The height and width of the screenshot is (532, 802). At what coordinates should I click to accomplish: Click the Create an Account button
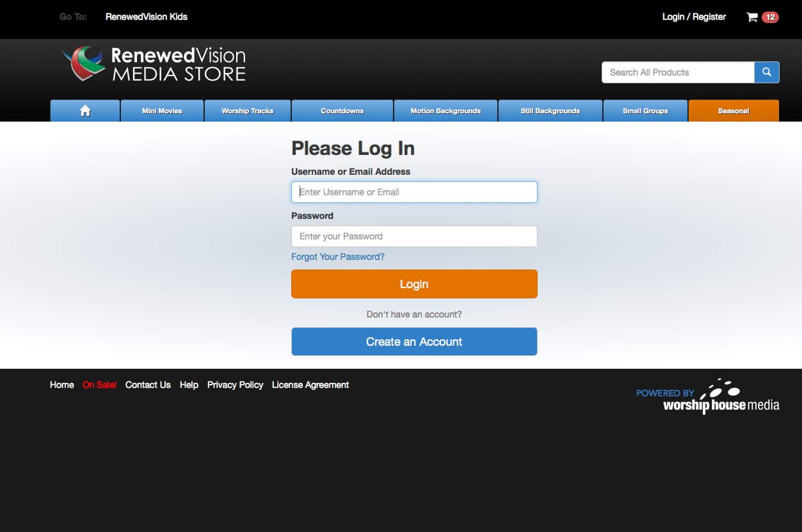414,342
